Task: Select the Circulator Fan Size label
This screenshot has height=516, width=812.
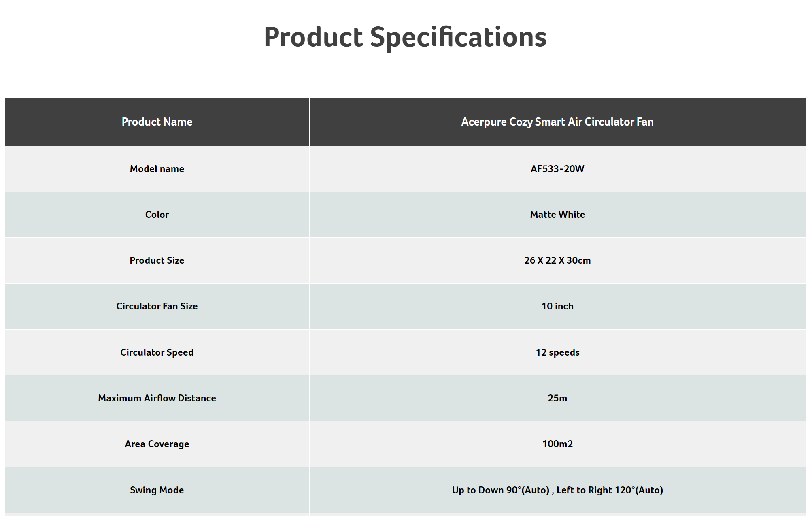Action: click(x=157, y=306)
